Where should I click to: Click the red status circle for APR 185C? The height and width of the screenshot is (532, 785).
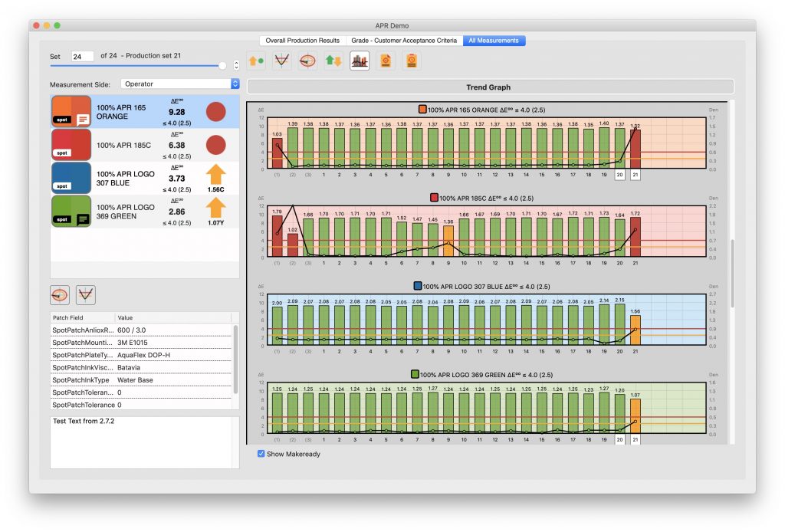coord(215,145)
